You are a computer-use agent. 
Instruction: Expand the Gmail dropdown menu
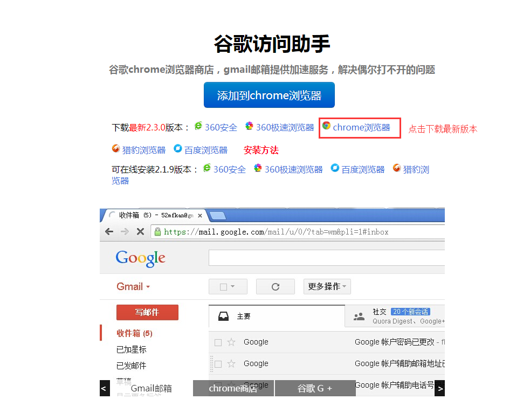133,286
